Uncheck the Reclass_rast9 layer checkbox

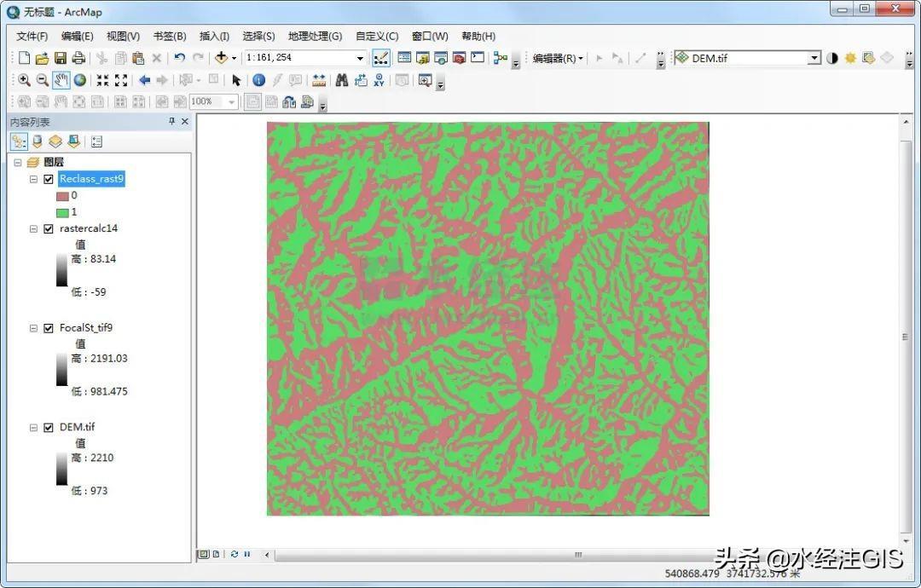pos(49,179)
